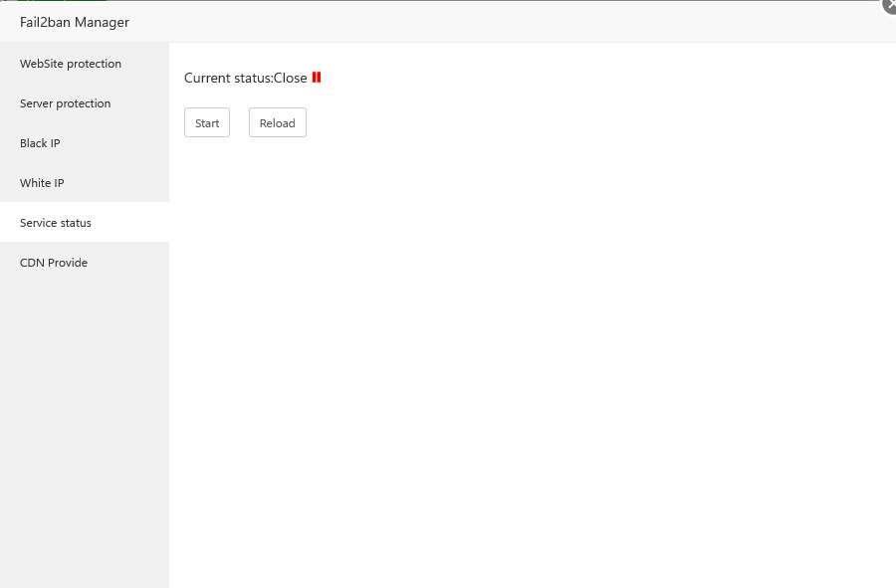Open the CDN Provide tab
This screenshot has height=588, width=896.
point(85,263)
